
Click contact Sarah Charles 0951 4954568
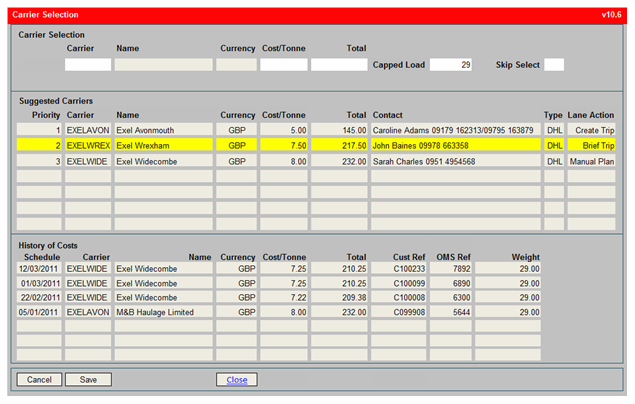click(456, 162)
